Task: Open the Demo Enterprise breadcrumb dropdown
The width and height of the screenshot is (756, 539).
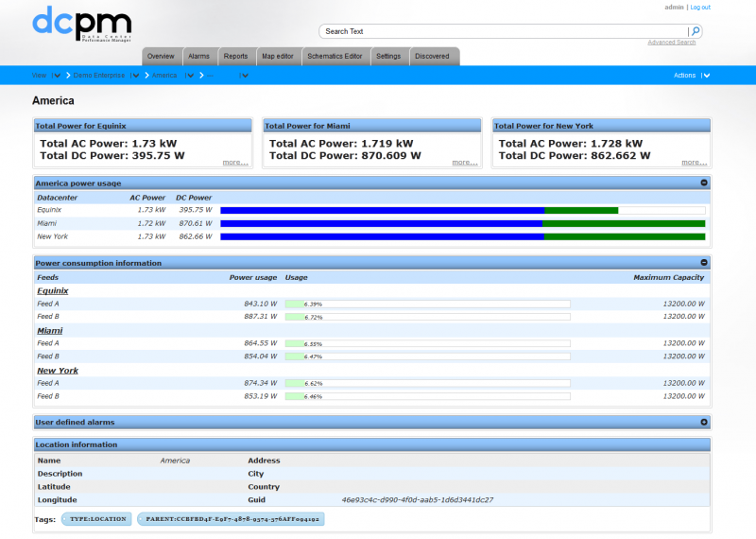Action: tap(135, 76)
